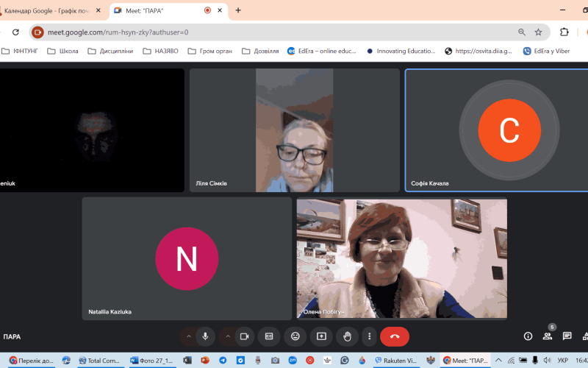This screenshot has height=368, width=588.
Task: Open the Фото 27_1... Word document in the taskbar
Action: 151,361
